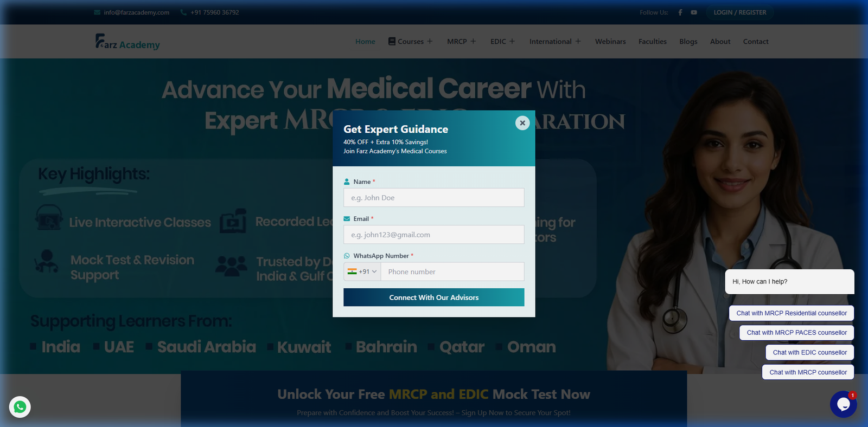This screenshot has height=427, width=868.
Task: Open the +91 country code dropdown
Action: 362,272
